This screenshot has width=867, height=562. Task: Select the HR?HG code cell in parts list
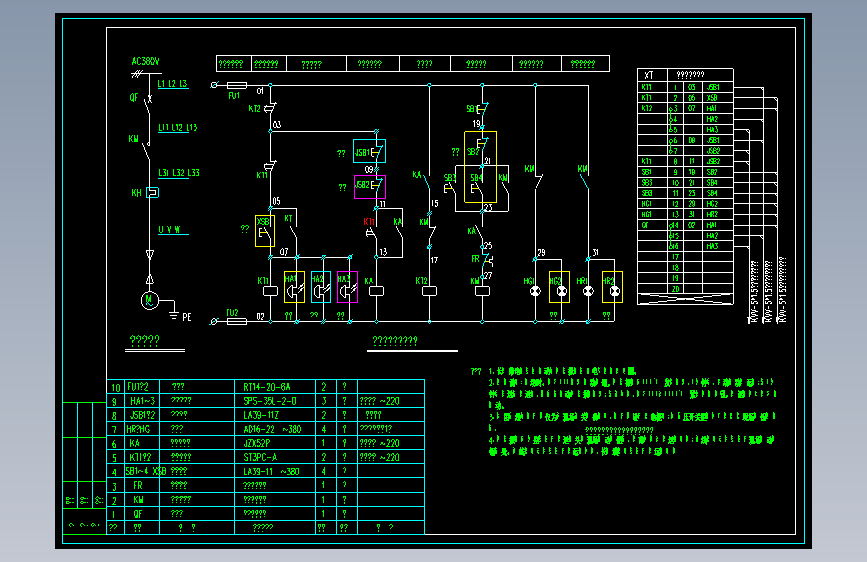142,429
